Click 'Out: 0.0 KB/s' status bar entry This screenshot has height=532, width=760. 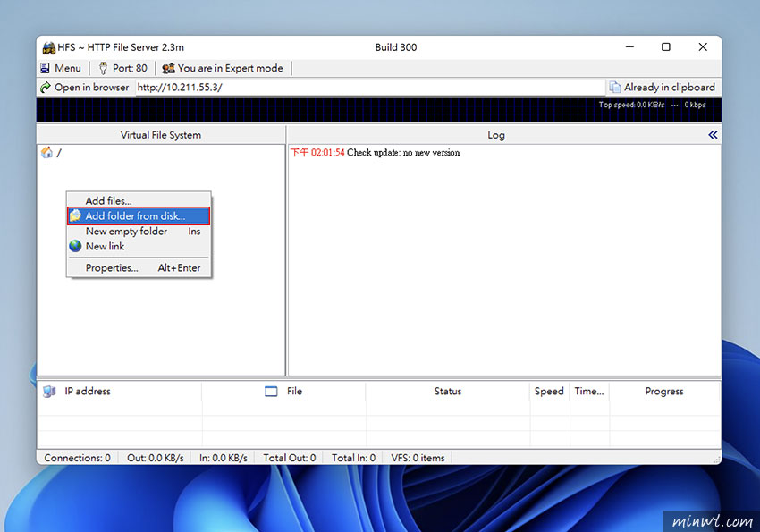point(156,458)
